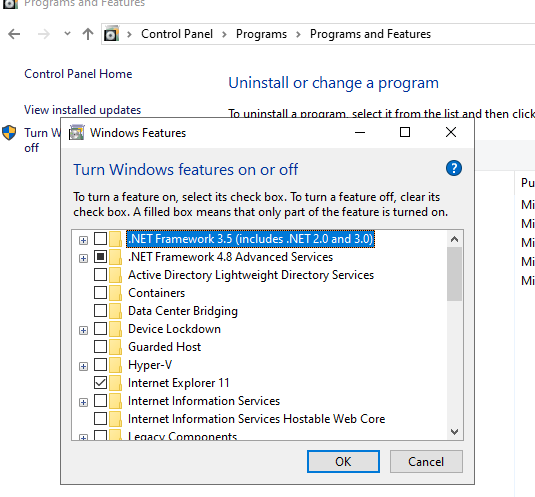Click the OK button
The image size is (535, 497).
point(343,462)
